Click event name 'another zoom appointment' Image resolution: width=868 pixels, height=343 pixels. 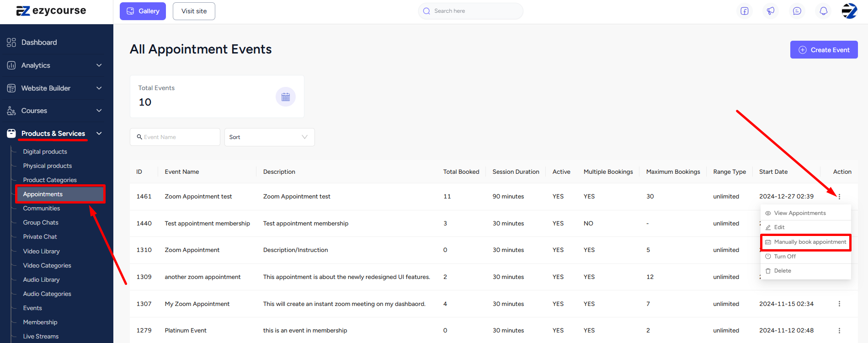202,277
